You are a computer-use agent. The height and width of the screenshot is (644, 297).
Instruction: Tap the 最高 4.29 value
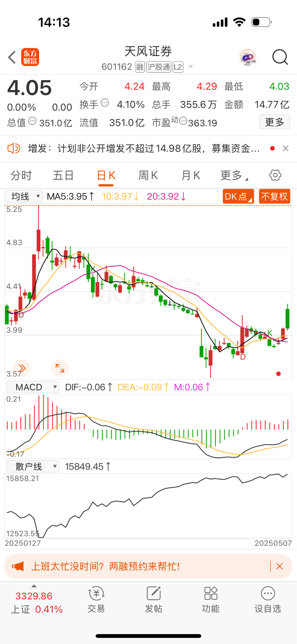pyautogui.click(x=207, y=86)
